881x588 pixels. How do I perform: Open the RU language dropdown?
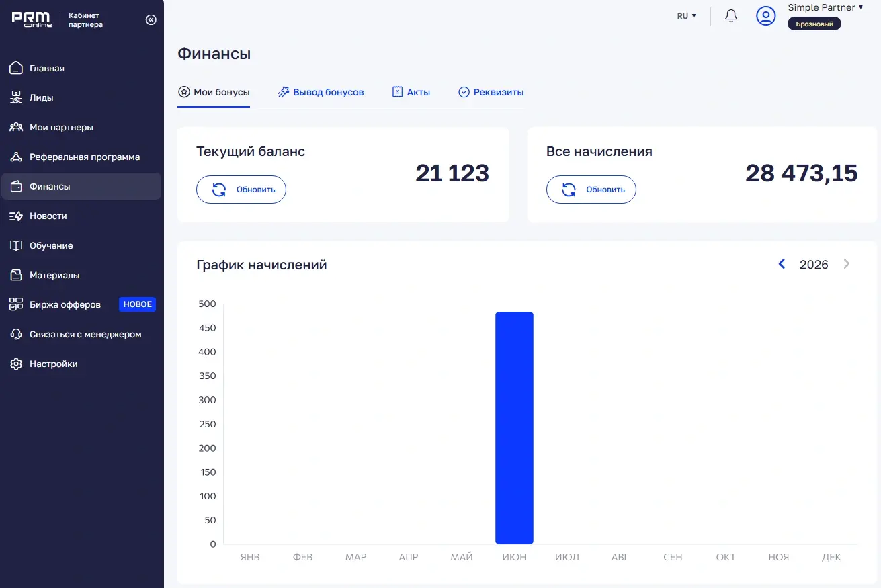686,16
